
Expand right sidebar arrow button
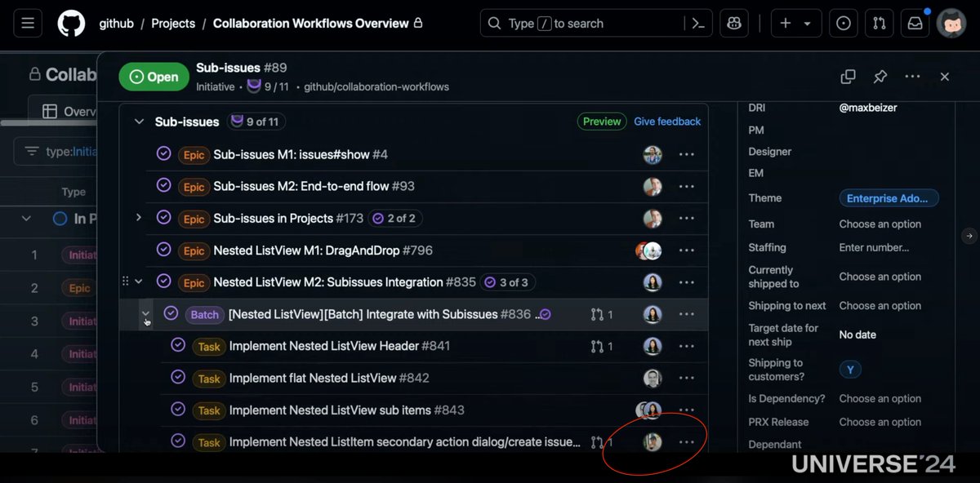pyautogui.click(x=969, y=236)
